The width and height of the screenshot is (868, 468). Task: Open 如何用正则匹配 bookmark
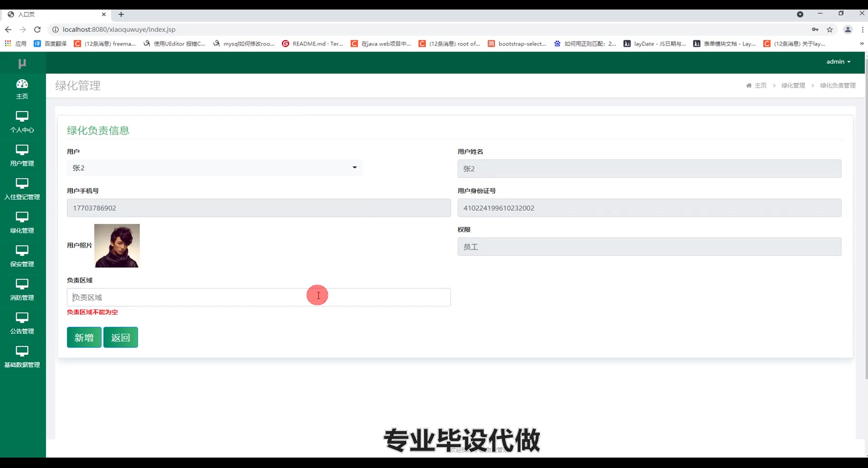tap(585, 44)
